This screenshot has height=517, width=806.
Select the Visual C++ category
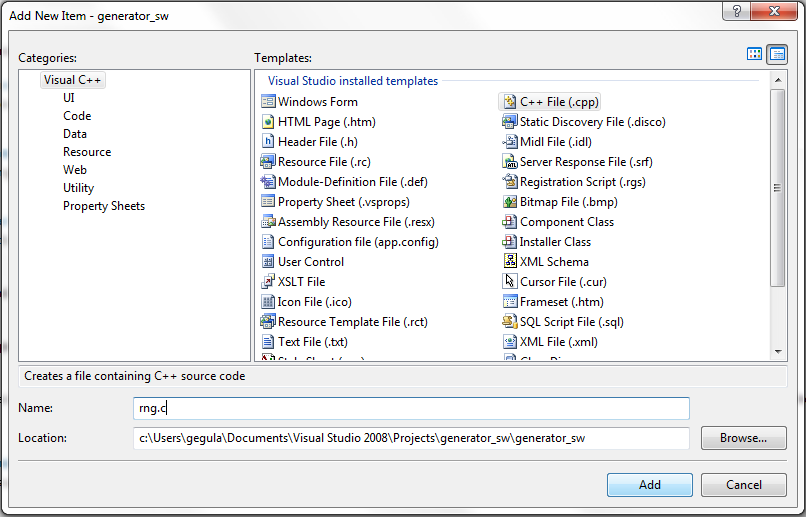click(72, 80)
